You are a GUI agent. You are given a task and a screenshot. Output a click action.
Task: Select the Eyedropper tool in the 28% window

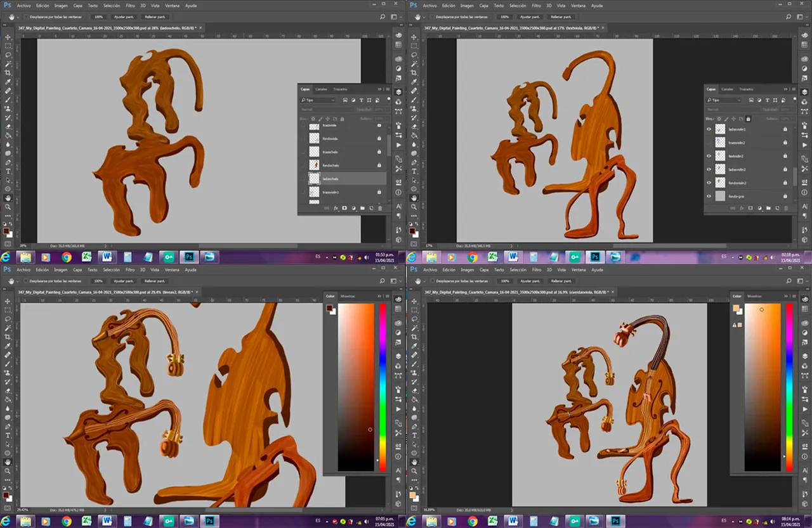pyautogui.click(x=8, y=82)
